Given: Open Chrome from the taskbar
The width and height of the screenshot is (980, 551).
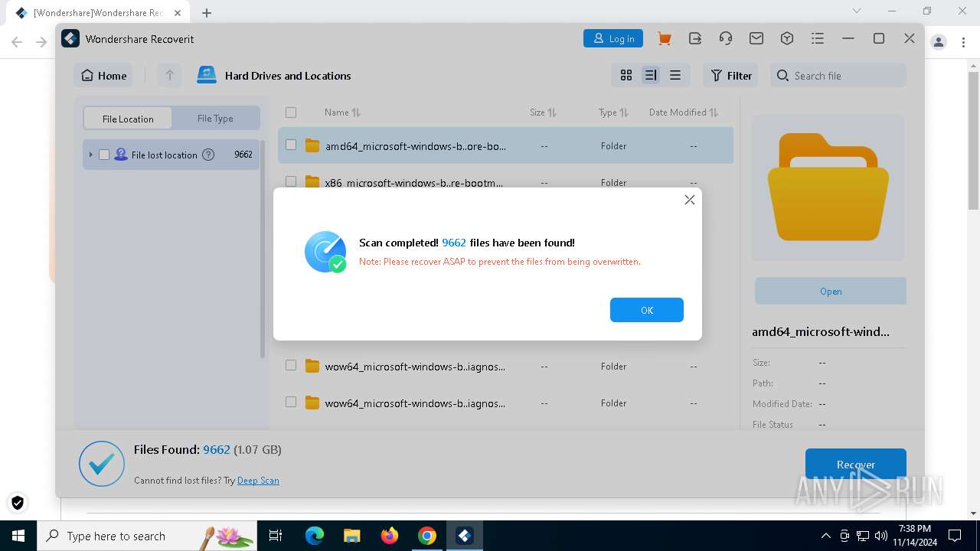Looking at the screenshot, I should point(427,536).
